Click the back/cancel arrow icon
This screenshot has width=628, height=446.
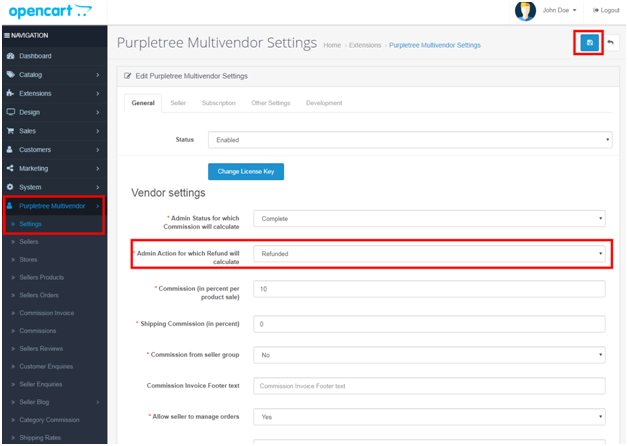point(610,42)
